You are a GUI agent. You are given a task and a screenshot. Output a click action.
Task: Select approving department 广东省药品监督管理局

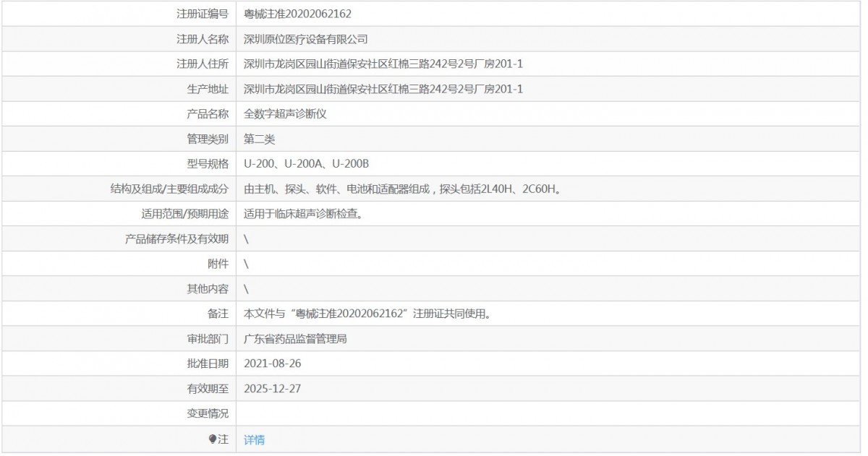[295, 339]
